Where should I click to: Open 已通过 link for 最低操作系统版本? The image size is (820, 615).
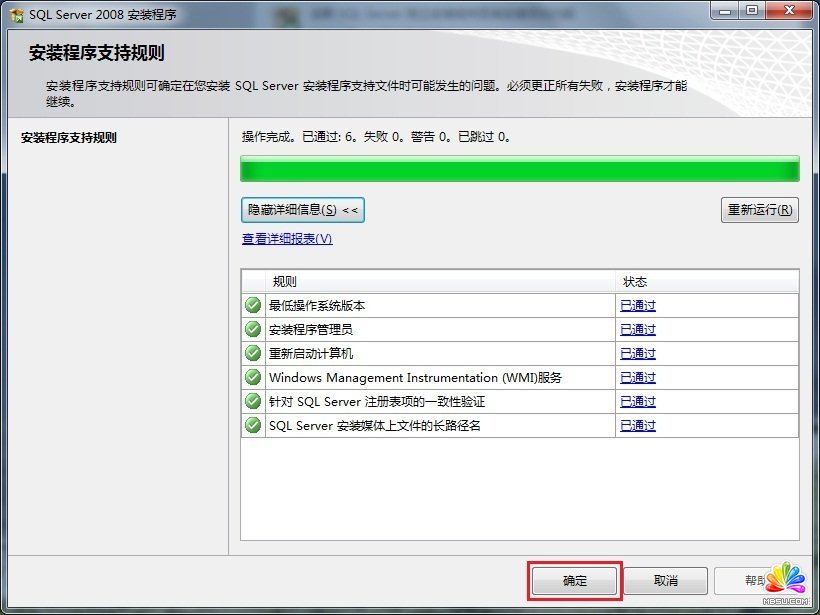pyautogui.click(x=637, y=305)
